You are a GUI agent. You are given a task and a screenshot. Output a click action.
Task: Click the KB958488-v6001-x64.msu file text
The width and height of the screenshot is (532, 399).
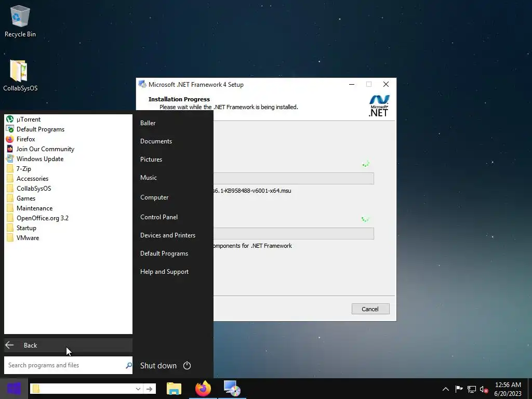252,191
